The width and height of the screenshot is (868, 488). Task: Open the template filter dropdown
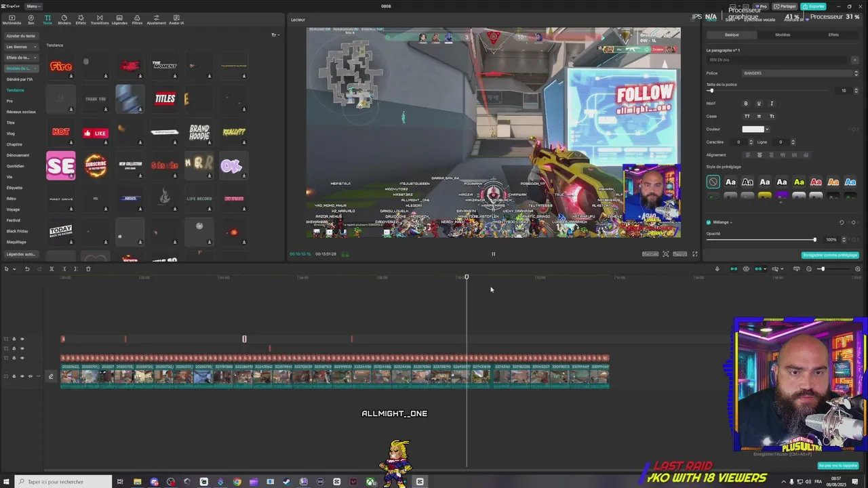275,35
